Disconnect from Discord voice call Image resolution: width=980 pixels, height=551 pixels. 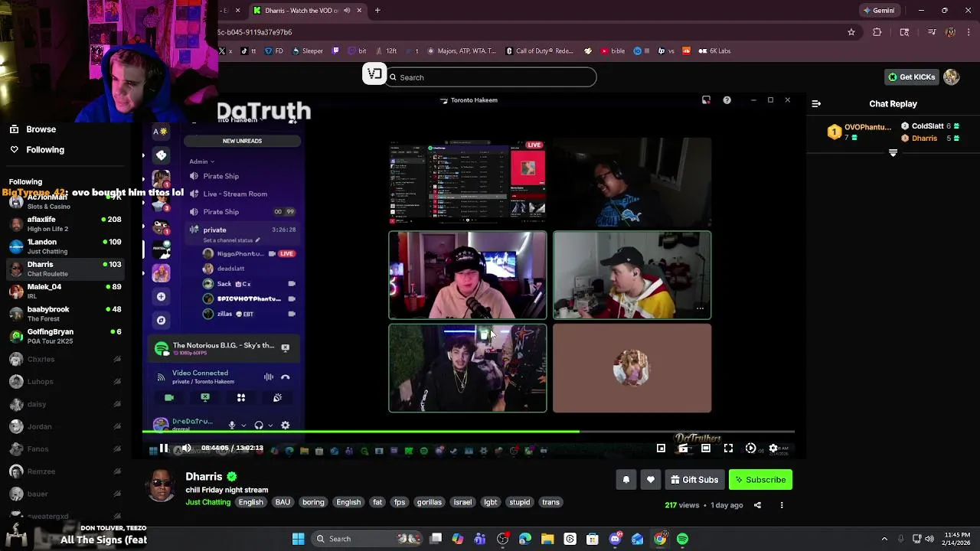coord(286,377)
